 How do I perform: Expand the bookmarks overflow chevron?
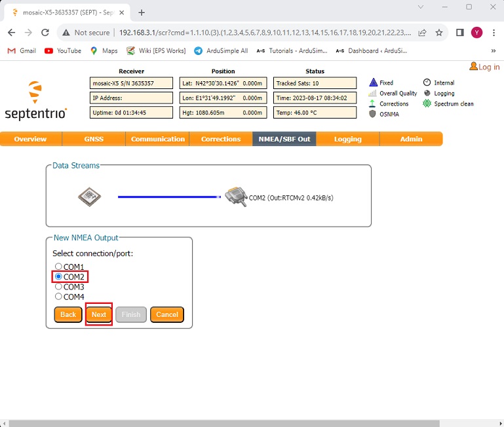493,50
